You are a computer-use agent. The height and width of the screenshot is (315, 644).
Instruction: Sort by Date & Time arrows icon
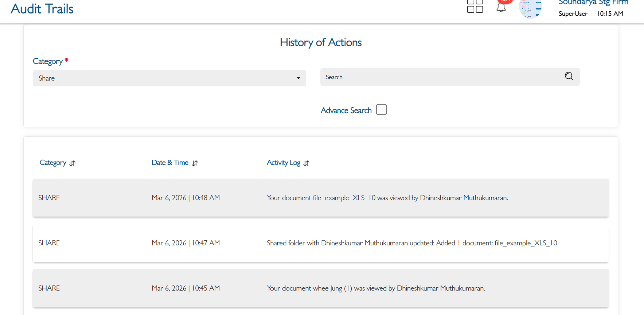[195, 163]
